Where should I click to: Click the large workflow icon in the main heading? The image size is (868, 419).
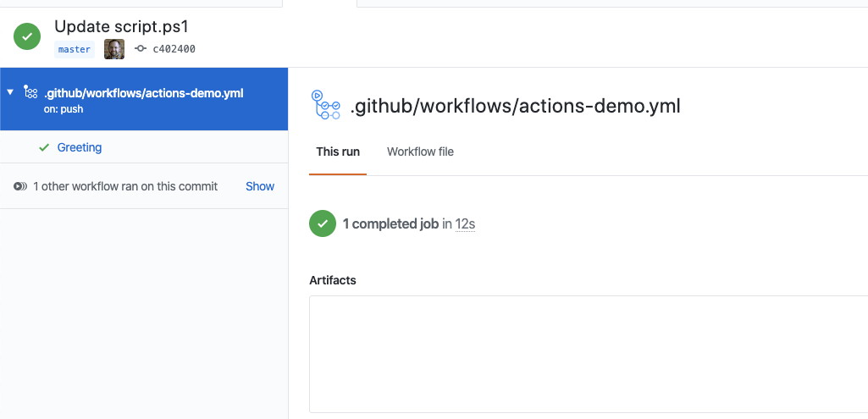pos(326,106)
